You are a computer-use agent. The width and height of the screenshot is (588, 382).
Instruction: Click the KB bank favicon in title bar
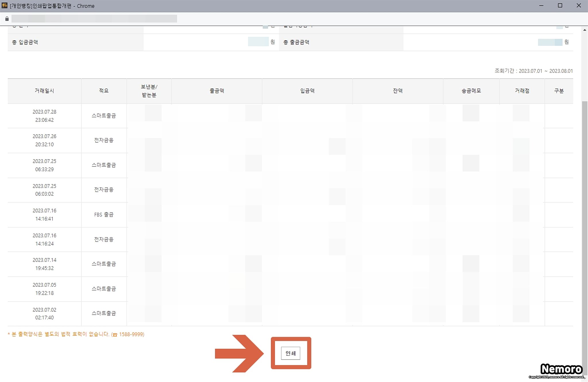tap(4, 5)
